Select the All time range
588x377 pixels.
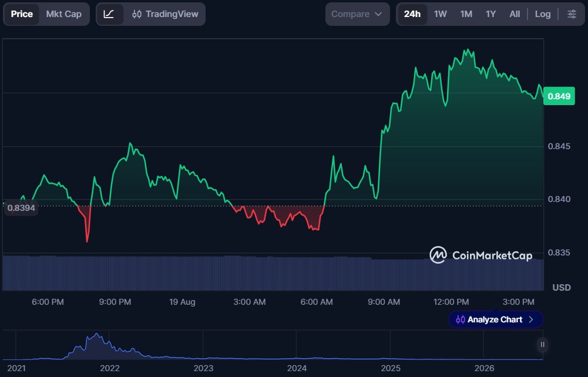[515, 14]
